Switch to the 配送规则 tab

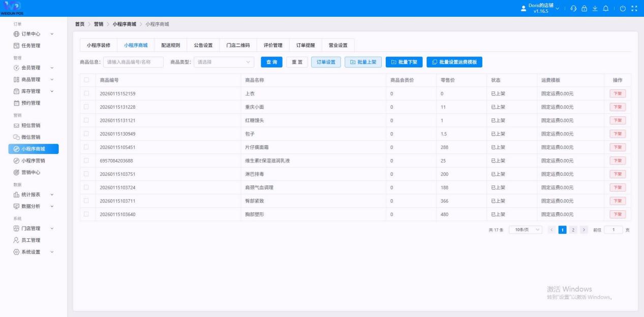pos(171,45)
